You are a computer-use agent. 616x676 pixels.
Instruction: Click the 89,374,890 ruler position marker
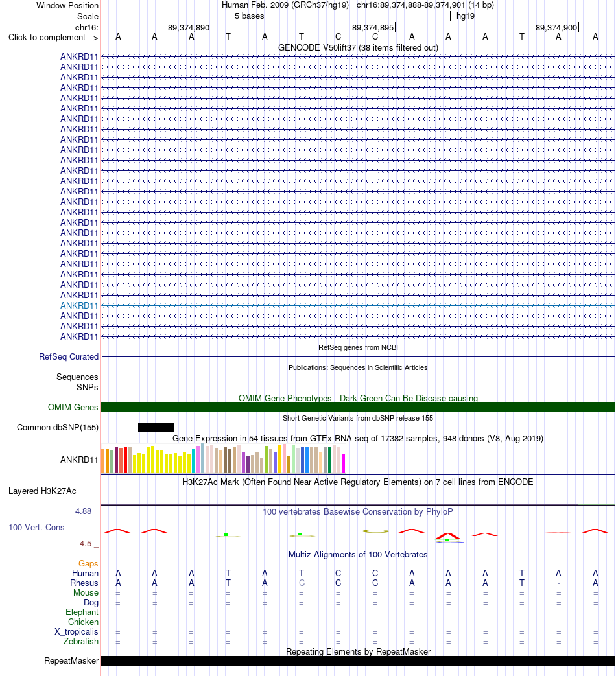(x=189, y=28)
